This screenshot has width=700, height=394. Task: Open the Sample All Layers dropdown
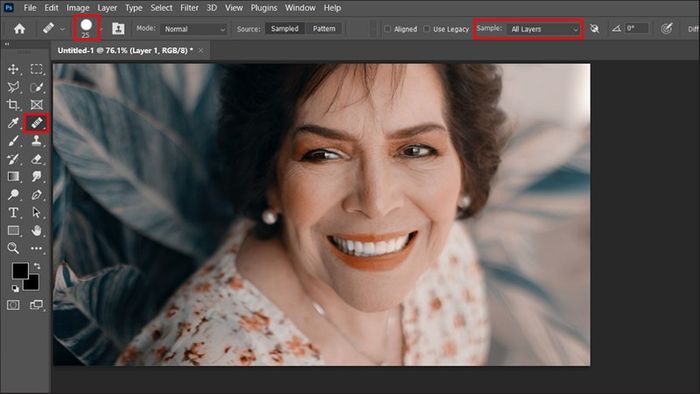(x=543, y=29)
